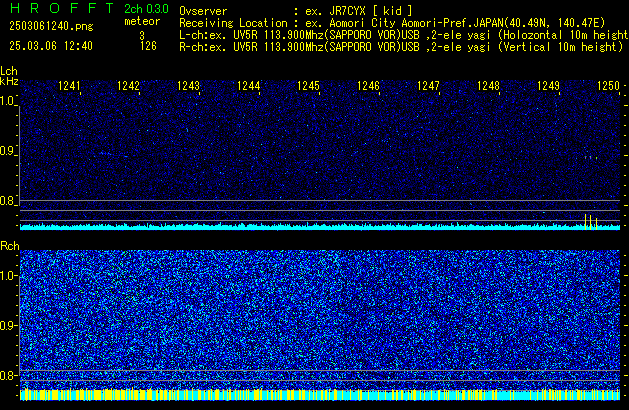Click the 'R-ch:ex. UV5R' description line
This screenshot has height=410, width=629.
coord(401,47)
